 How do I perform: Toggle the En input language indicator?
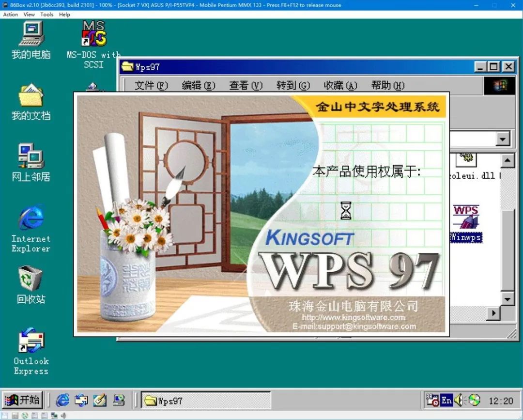(446, 400)
